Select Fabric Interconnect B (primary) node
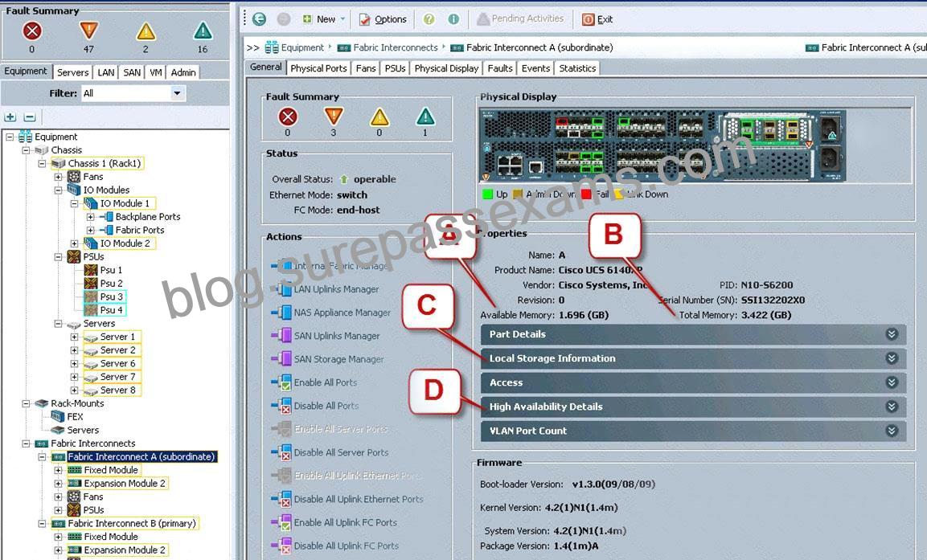Image resolution: width=927 pixels, height=560 pixels. (131, 523)
